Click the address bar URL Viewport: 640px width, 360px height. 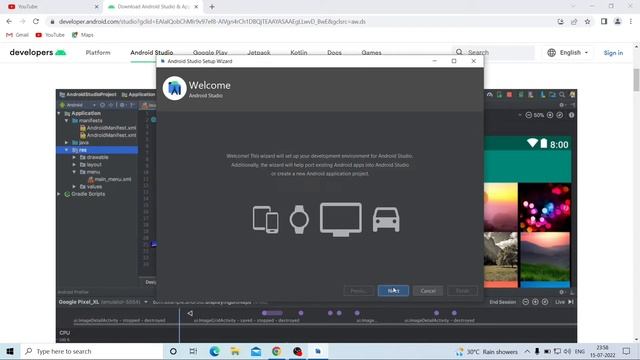(x=212, y=22)
